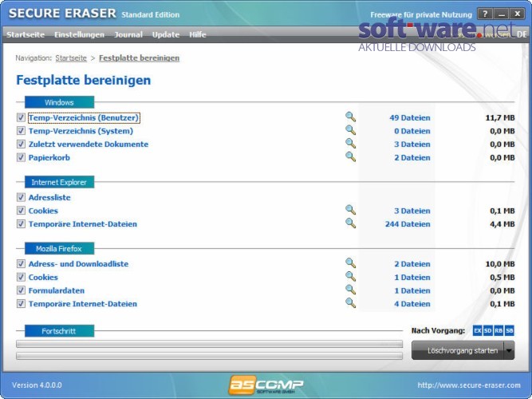Viewport: 532px width, 399px height.
Task: Click the Nach Vorgang: label
Action: (x=438, y=330)
